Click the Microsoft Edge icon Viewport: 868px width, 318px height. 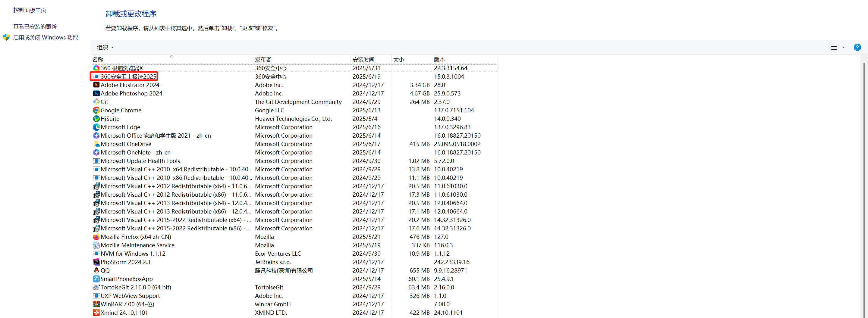click(96, 127)
